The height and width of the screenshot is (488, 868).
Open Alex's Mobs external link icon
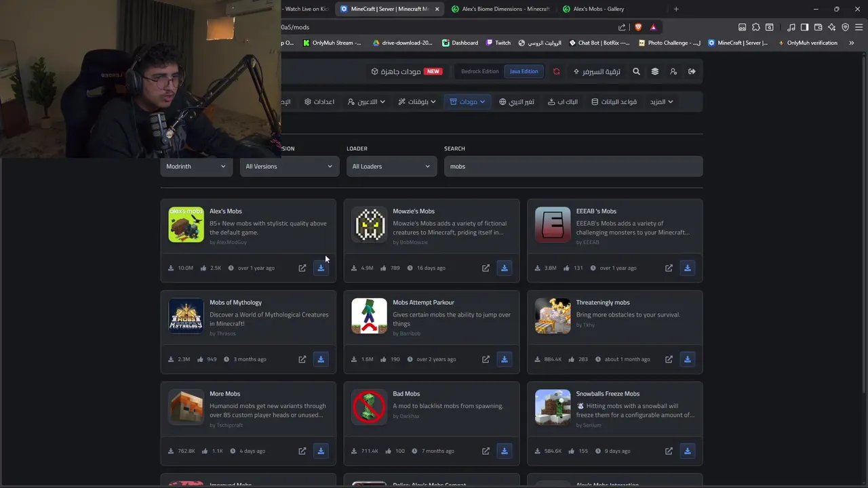point(302,268)
